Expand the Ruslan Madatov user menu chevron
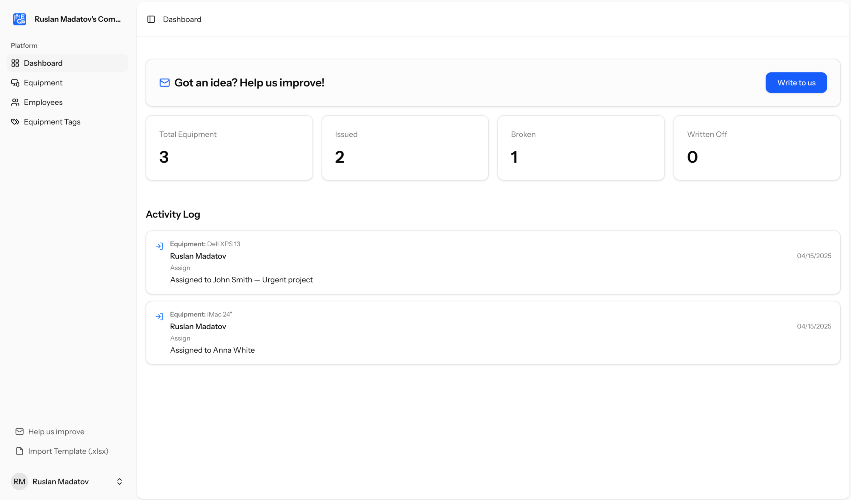851x500 pixels. (119, 482)
